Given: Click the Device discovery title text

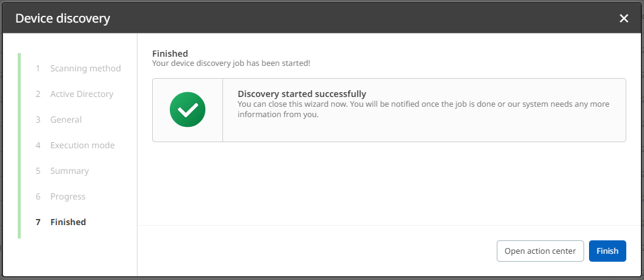Looking at the screenshot, I should (63, 18).
